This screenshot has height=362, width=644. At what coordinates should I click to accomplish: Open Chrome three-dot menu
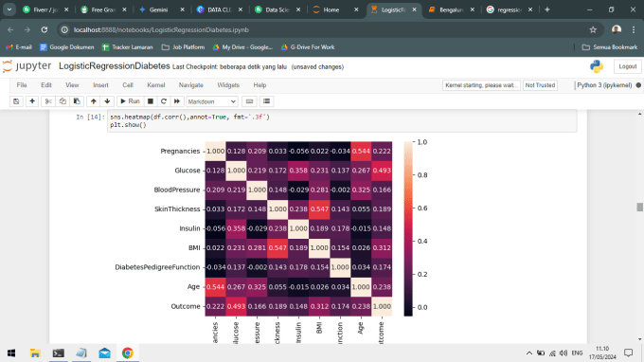(x=634, y=29)
